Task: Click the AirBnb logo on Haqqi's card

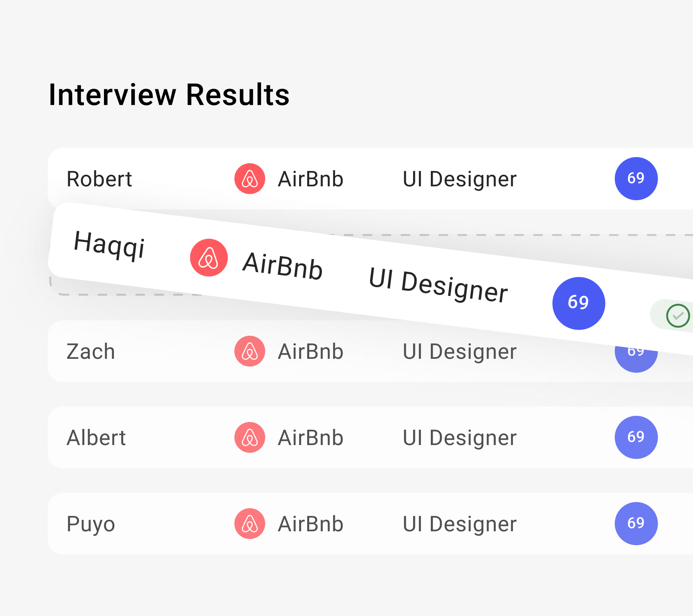Action: tap(209, 258)
